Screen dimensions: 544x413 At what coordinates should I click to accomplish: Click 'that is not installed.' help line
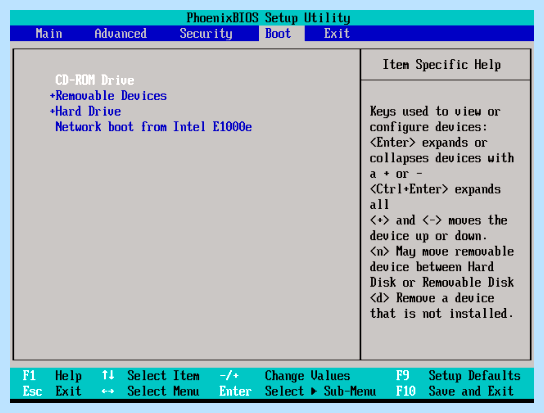coord(441,313)
